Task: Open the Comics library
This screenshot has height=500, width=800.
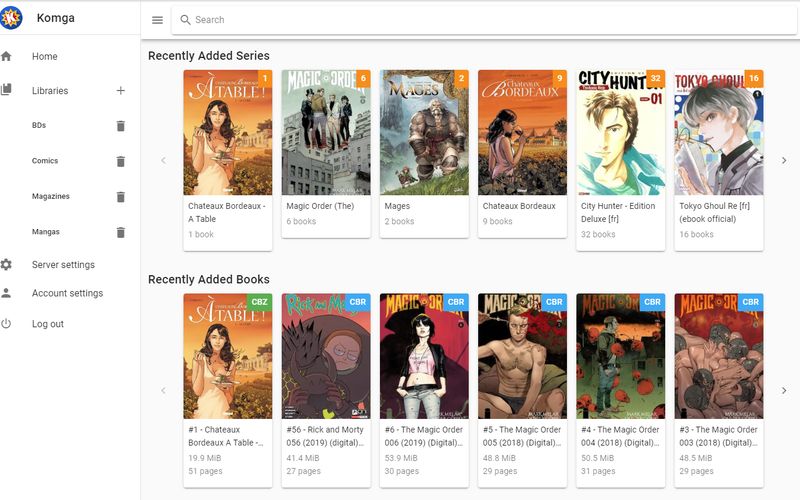Action: (45, 161)
